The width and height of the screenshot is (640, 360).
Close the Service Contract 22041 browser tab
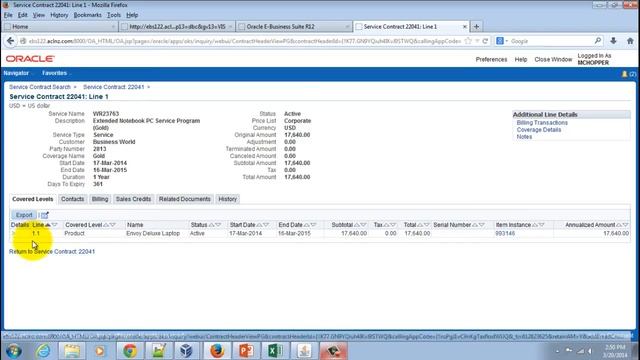tap(464, 27)
